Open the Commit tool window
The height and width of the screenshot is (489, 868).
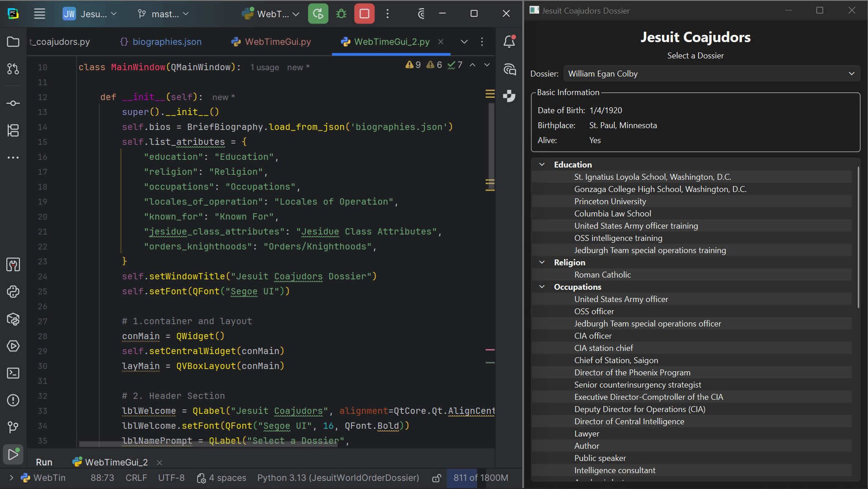tap(13, 103)
